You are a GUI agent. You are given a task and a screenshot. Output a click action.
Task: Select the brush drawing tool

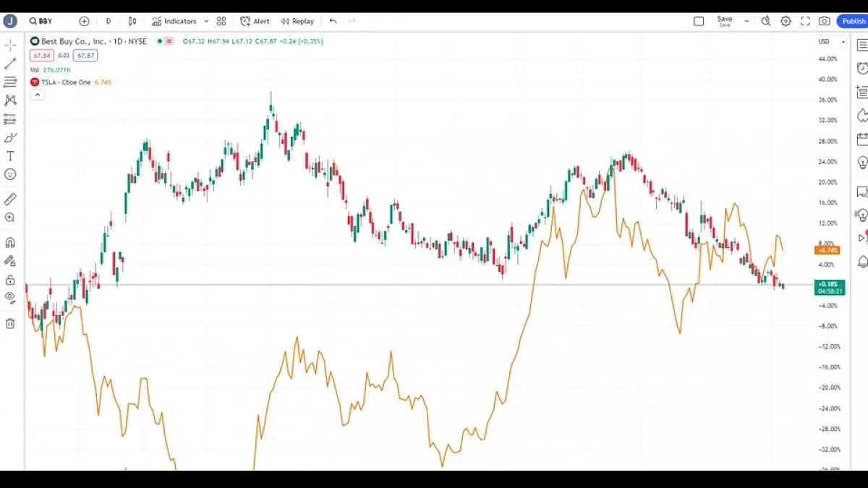point(9,137)
